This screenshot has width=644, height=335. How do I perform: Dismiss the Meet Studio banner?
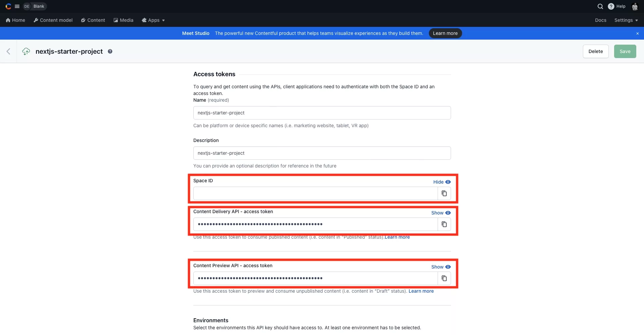[637, 34]
